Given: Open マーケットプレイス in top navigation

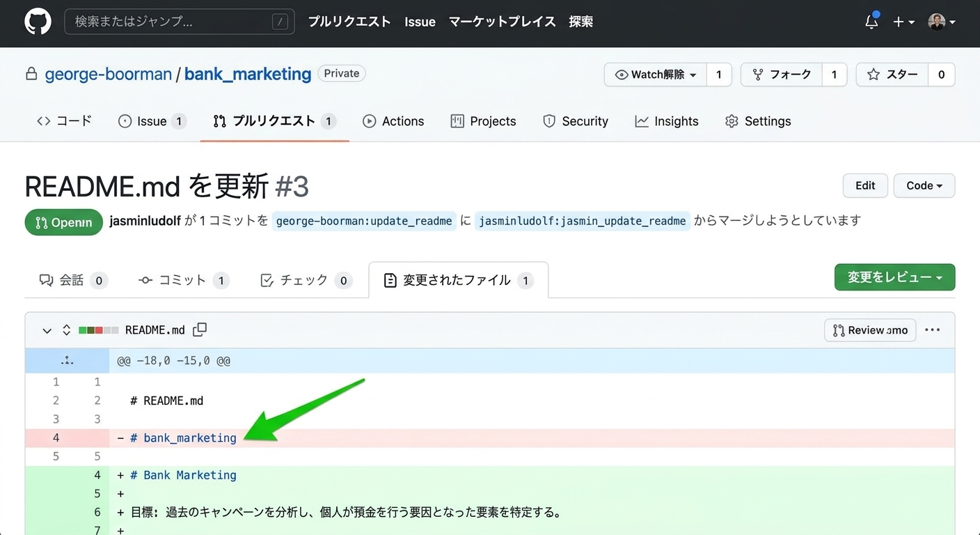Looking at the screenshot, I should coord(502,22).
